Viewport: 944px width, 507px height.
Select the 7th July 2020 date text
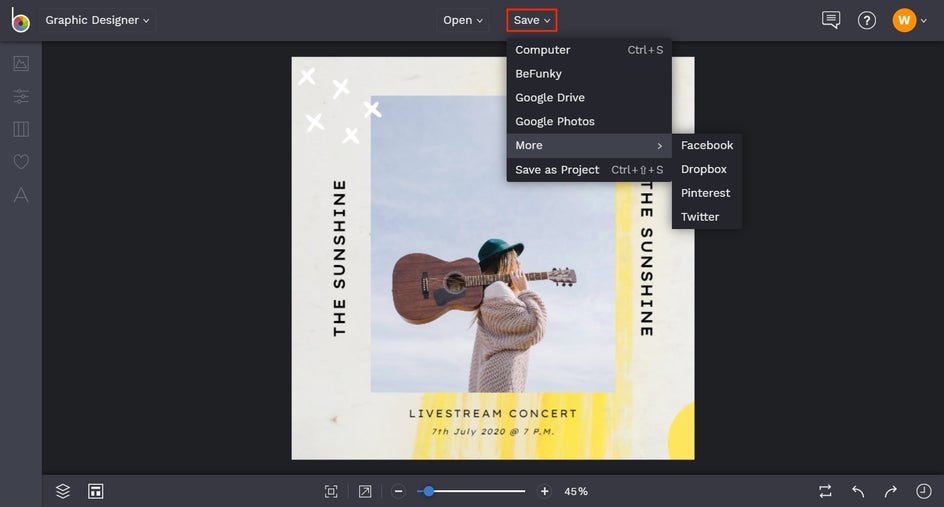point(493,431)
